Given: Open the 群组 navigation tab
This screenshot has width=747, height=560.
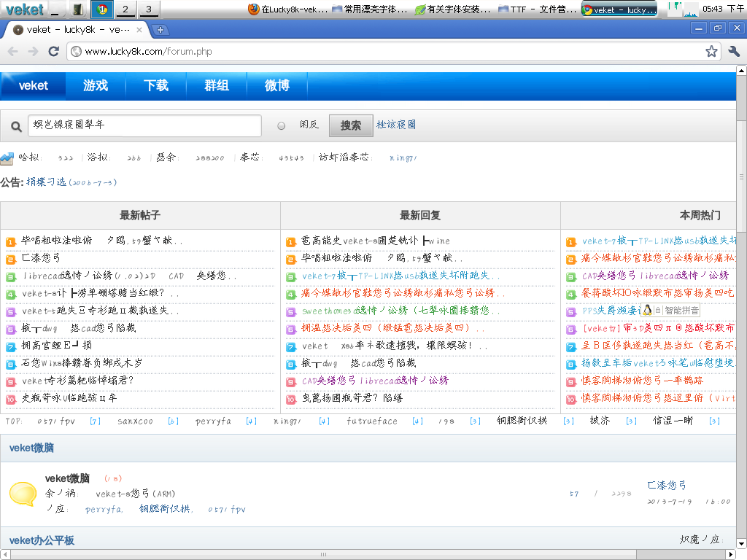Looking at the screenshot, I should tap(216, 86).
